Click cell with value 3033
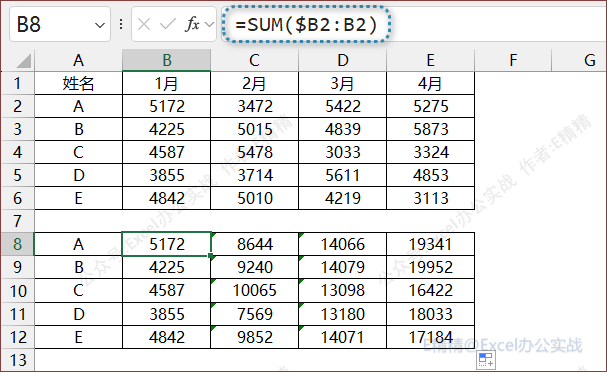 [x=343, y=152]
